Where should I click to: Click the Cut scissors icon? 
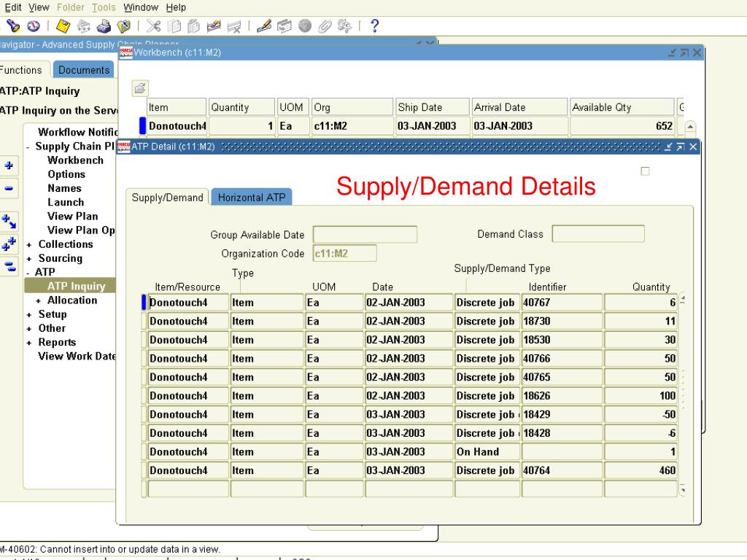153,26
